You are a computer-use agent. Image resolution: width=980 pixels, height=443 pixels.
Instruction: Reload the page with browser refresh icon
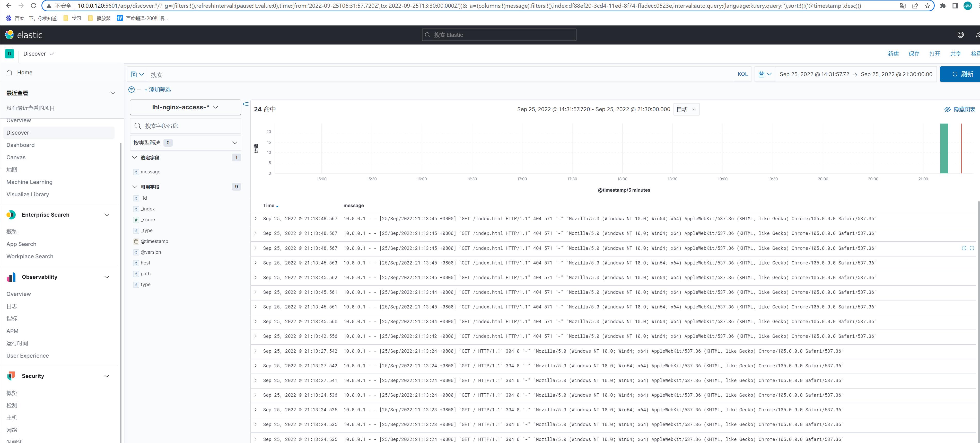[33, 6]
